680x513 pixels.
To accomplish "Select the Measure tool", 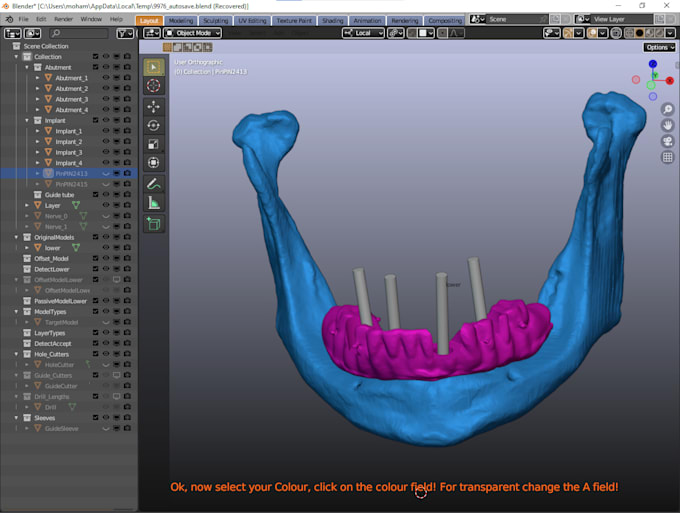I will click(154, 203).
